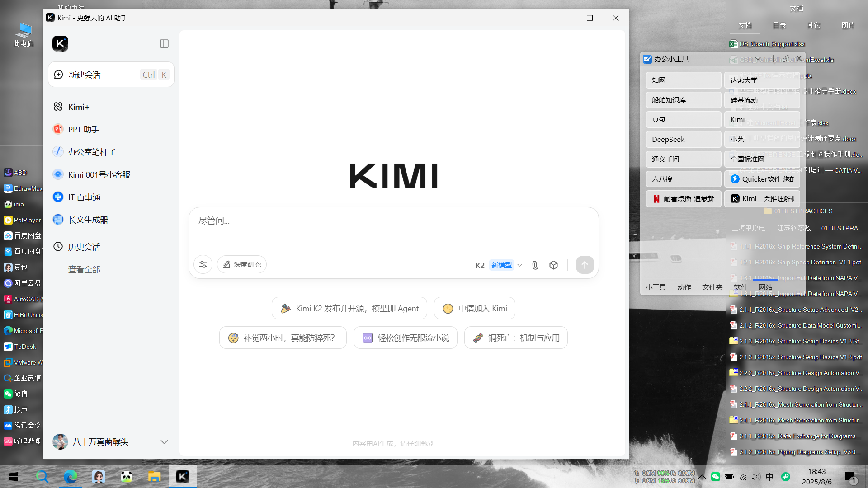
Task: Click 知网 in the 办公小工具 panel
Action: [684, 80]
